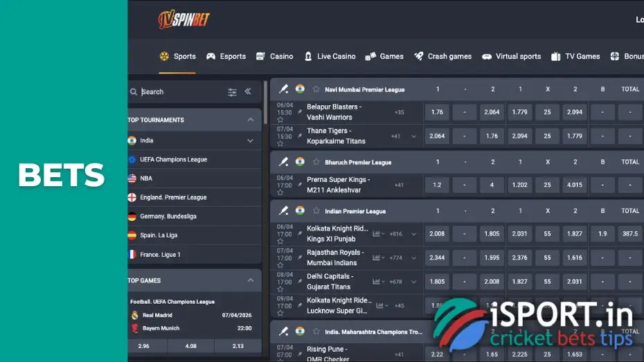The height and width of the screenshot is (362, 644).
Task: Bet on Rising Pune at 2.22
Action: pyautogui.click(x=437, y=354)
